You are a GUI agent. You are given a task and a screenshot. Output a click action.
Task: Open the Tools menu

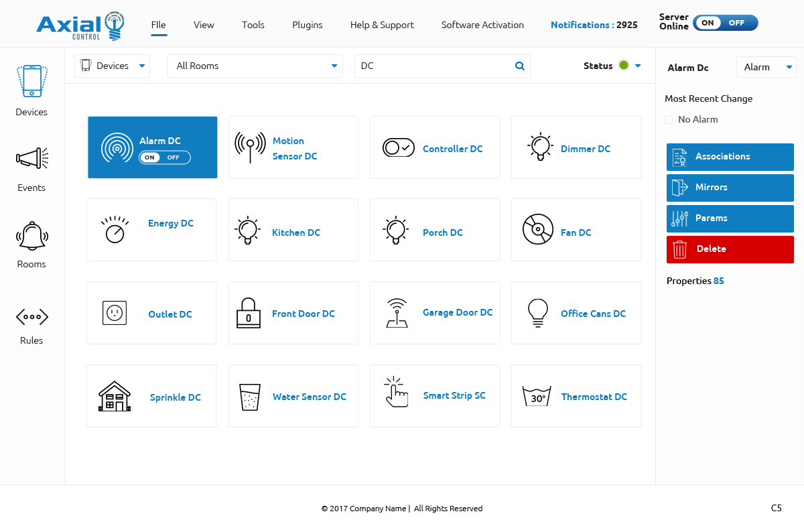click(x=253, y=25)
